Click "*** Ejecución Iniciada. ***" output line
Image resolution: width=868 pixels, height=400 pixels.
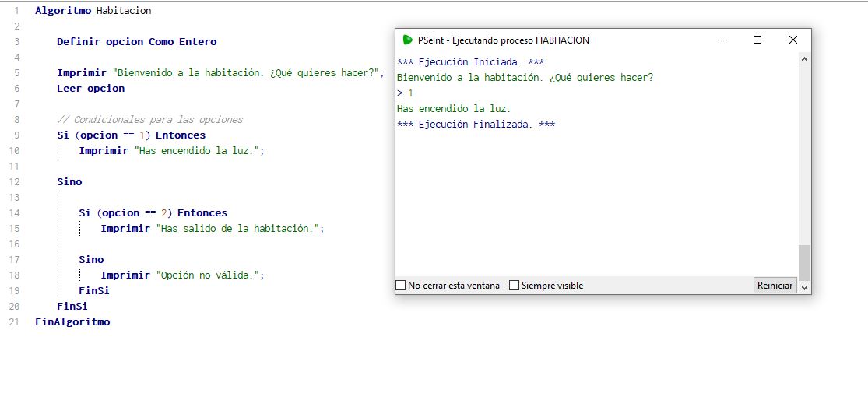tap(470, 62)
